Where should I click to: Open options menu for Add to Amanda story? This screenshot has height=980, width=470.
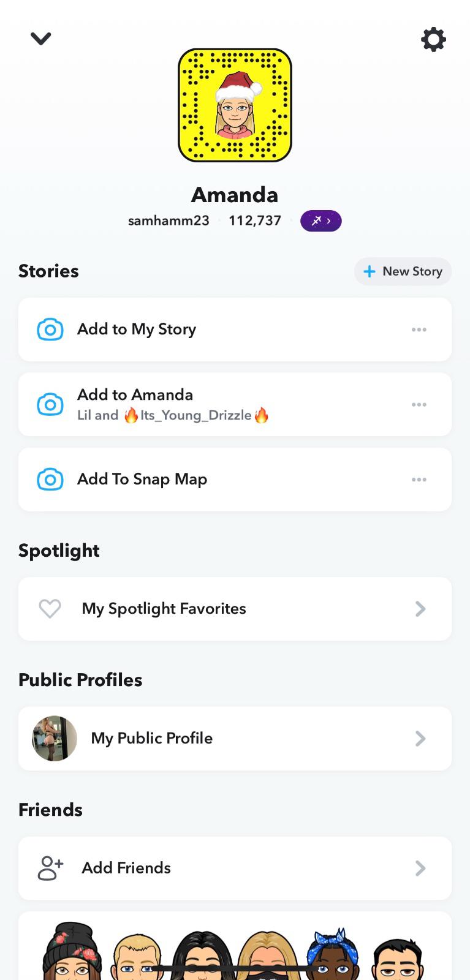419,405
